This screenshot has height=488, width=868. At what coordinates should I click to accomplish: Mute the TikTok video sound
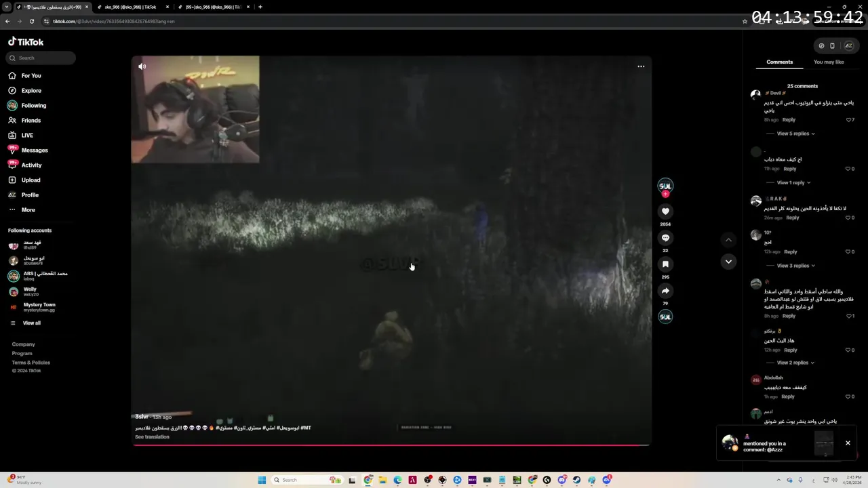click(x=142, y=66)
